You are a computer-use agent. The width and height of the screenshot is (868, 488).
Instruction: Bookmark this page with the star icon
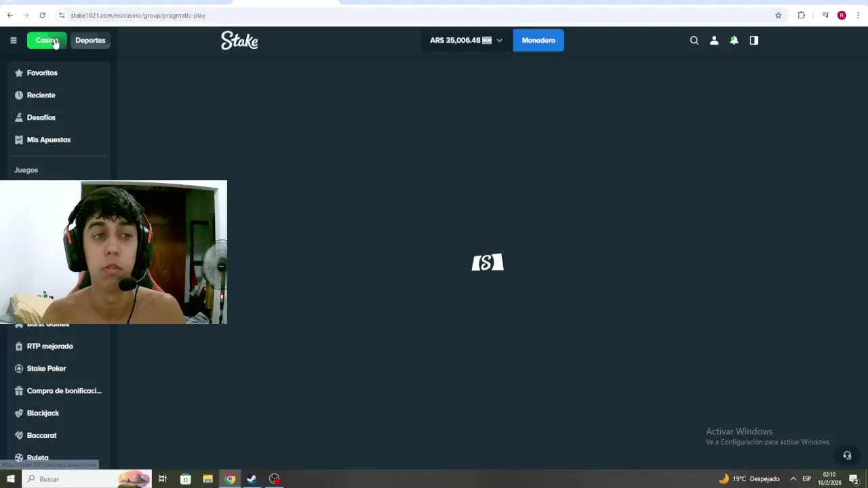tap(778, 15)
